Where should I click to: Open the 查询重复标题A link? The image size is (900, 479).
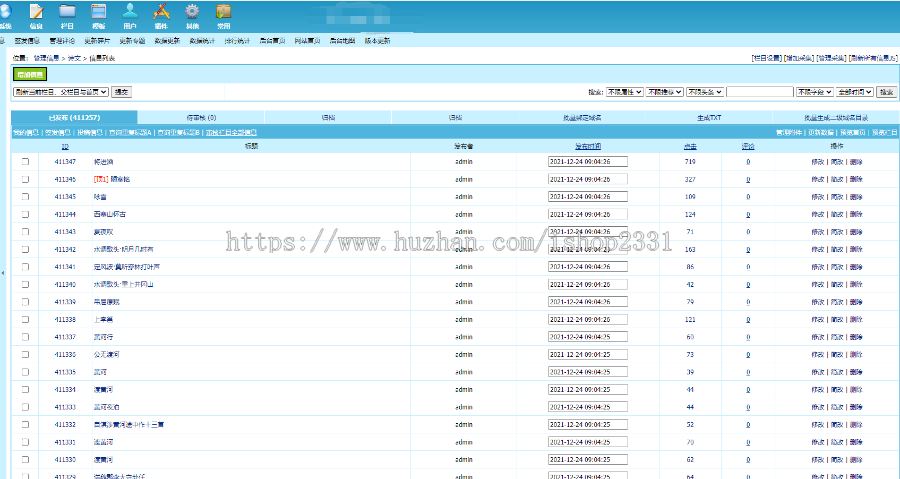[x=130, y=133]
